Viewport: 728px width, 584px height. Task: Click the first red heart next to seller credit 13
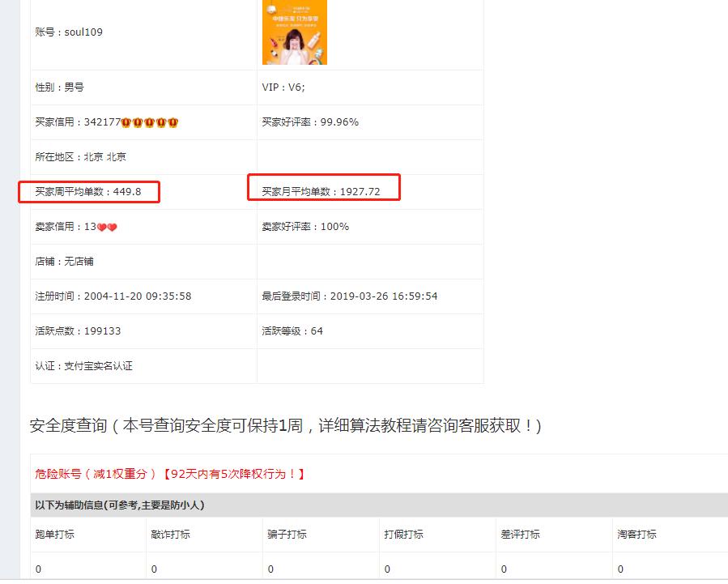pos(101,227)
